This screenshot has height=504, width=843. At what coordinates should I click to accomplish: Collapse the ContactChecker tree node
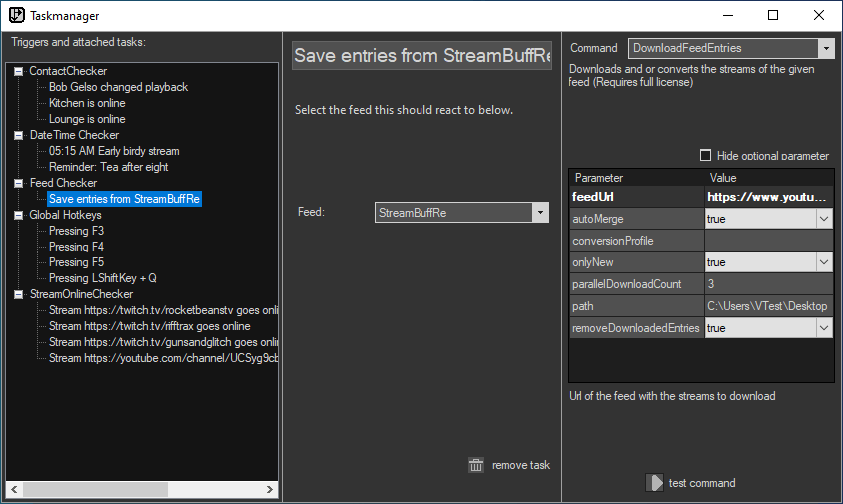pyautogui.click(x=19, y=71)
